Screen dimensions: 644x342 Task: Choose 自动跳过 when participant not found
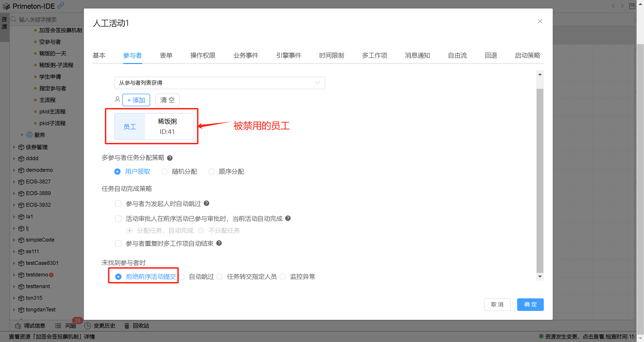tap(182, 277)
